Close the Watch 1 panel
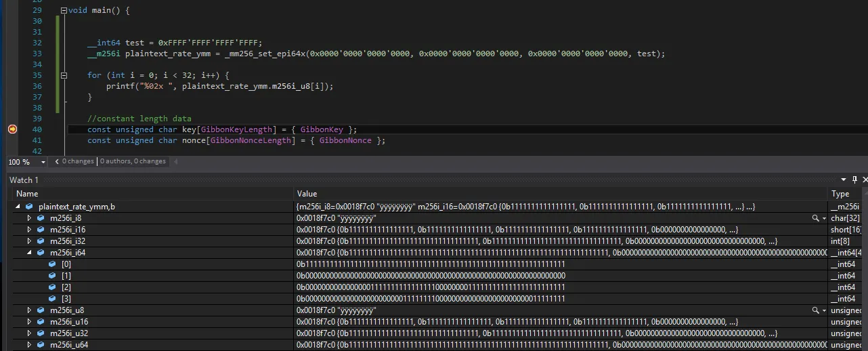This screenshot has width=868, height=351. coord(865,180)
